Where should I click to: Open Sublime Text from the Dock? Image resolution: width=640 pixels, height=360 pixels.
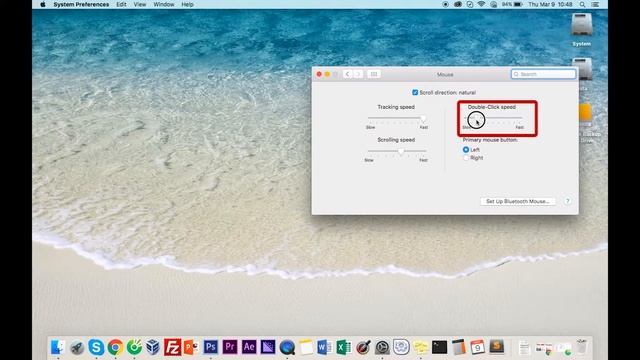point(496,347)
